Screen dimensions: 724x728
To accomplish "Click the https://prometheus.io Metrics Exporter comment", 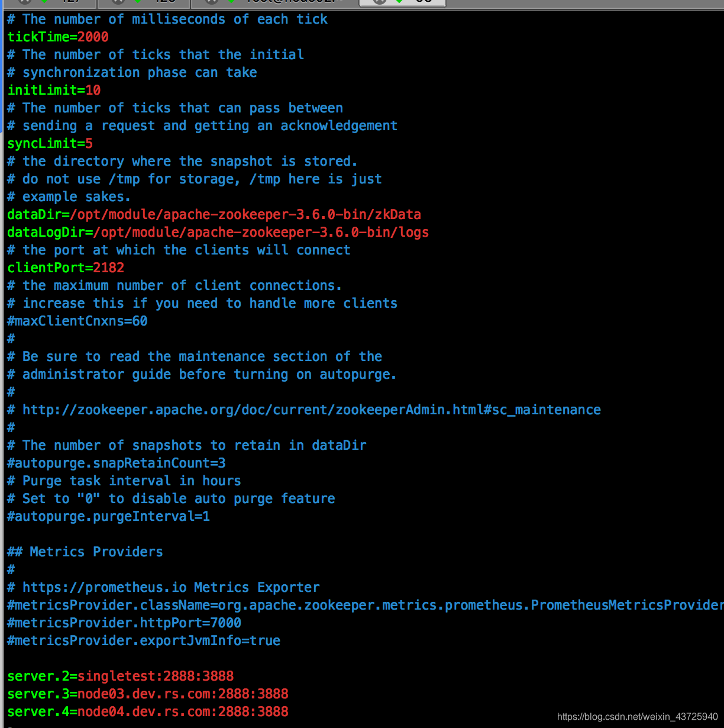I will pos(163,587).
